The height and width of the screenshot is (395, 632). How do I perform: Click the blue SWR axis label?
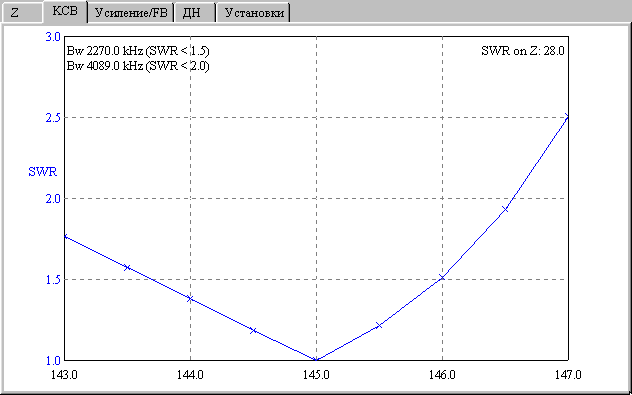pyautogui.click(x=43, y=172)
